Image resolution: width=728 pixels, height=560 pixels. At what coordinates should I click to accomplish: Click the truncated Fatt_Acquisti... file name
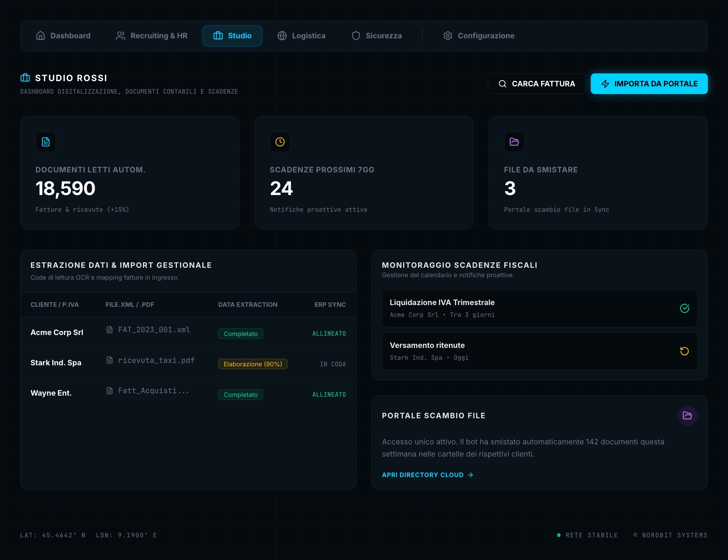154,390
